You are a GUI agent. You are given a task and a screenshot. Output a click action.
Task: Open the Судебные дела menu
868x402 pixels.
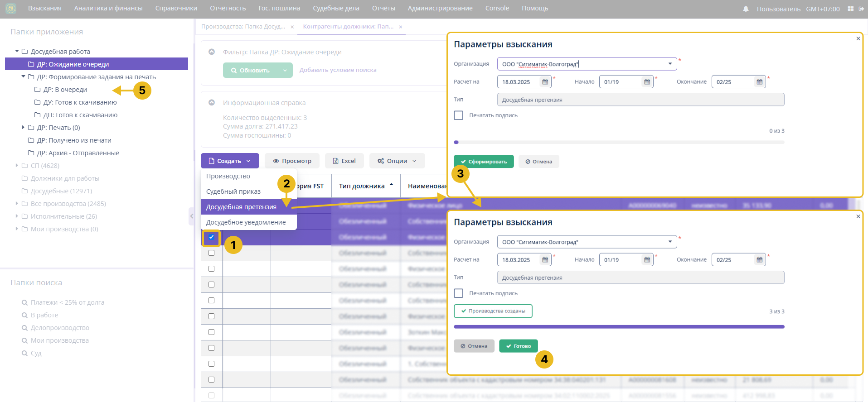pyautogui.click(x=336, y=8)
